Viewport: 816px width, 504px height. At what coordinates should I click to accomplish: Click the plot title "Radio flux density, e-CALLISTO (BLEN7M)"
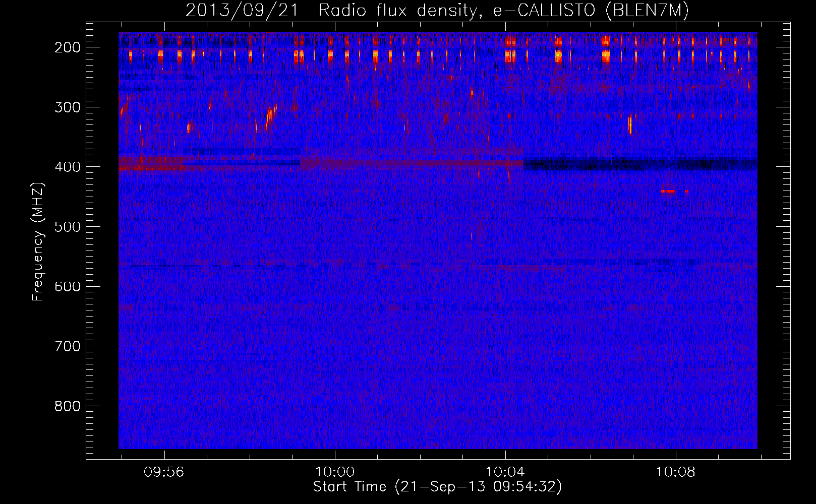coord(503,11)
